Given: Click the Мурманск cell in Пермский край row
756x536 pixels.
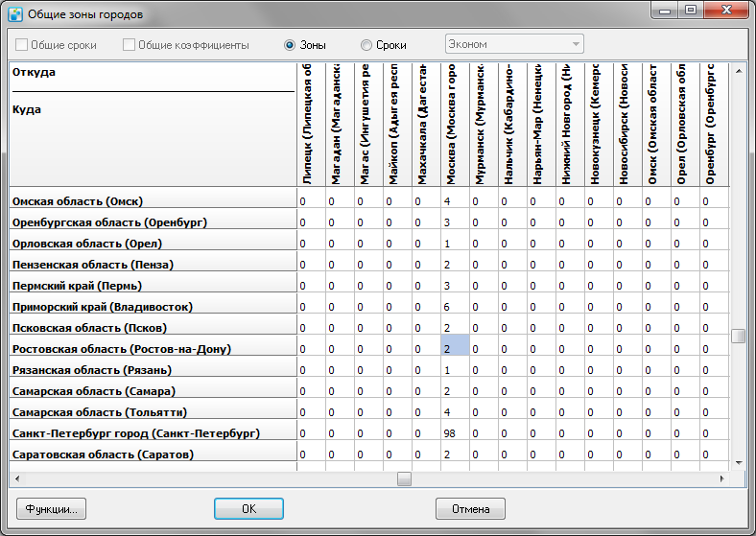Looking at the screenshot, I should coord(484,283).
